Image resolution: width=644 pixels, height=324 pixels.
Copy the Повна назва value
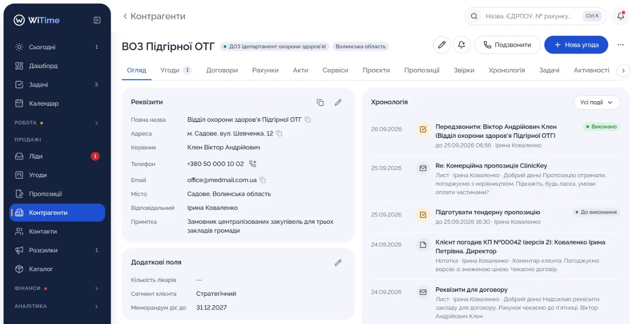[308, 120]
